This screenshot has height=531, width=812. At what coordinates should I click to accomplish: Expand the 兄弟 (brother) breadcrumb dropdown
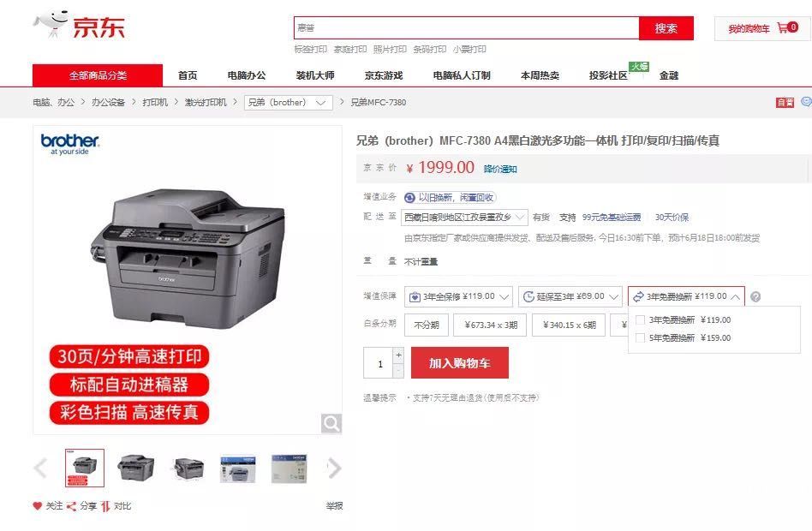click(289, 103)
